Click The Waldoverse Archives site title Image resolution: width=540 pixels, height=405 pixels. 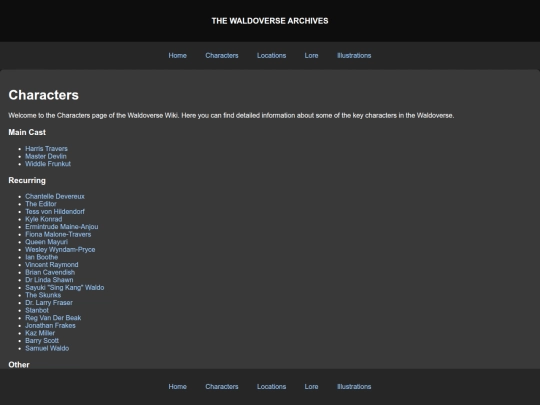[x=270, y=21]
